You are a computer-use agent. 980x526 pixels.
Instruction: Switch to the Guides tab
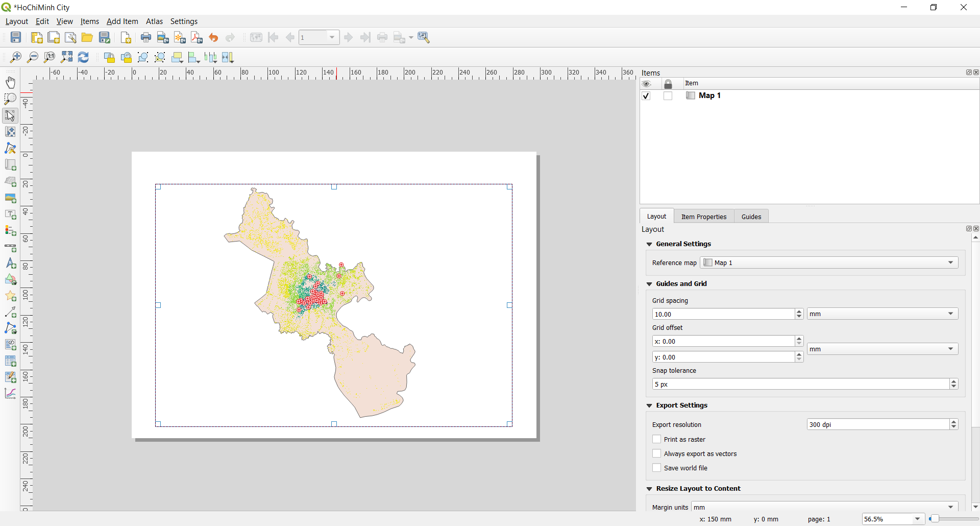[751, 217]
